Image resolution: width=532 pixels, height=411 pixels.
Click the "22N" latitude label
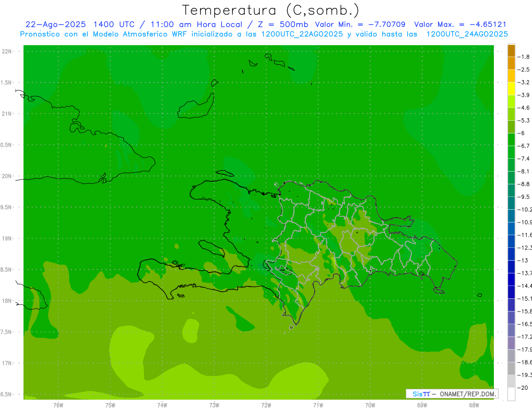point(7,51)
